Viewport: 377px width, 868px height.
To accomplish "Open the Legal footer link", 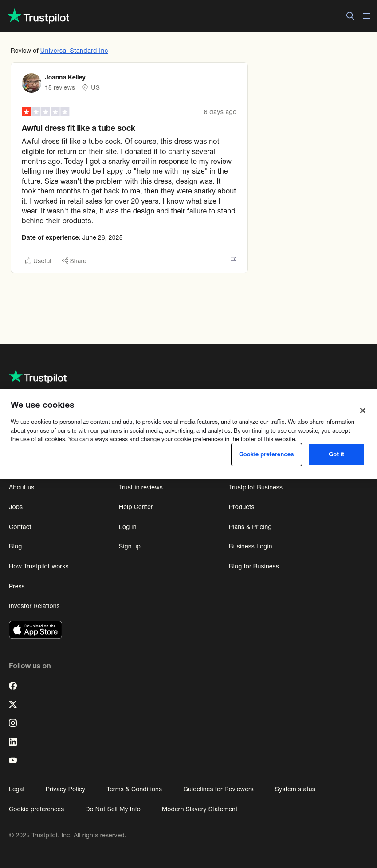I will tap(16, 789).
